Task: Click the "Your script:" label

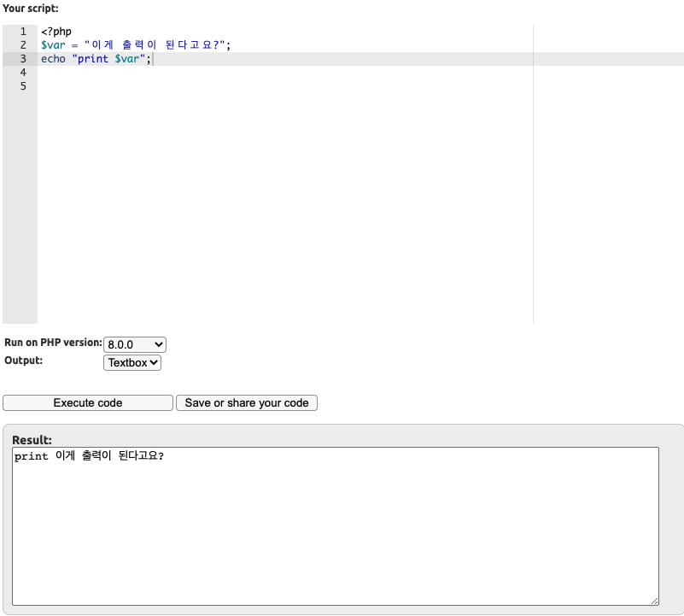Action: (31, 9)
